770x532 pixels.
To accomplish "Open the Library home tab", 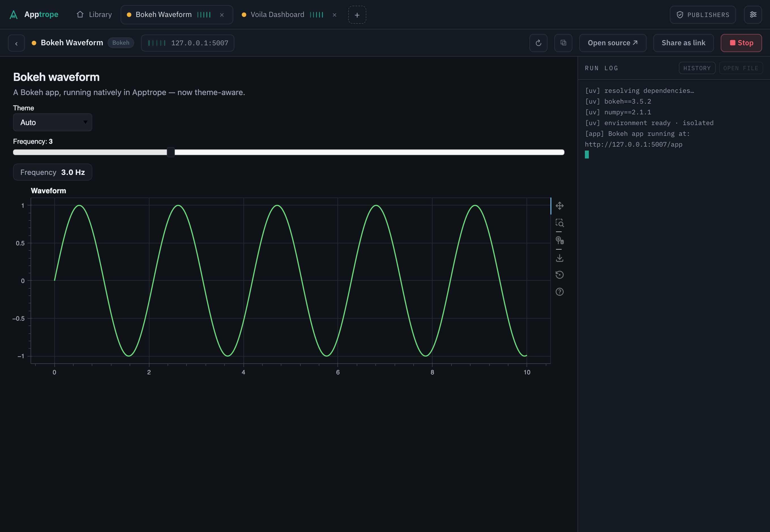I will click(x=94, y=15).
